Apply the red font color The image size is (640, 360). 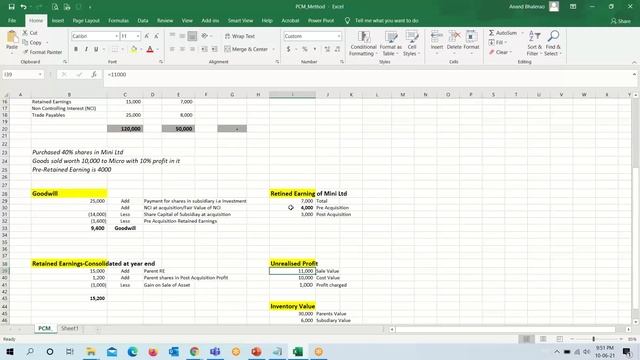[150, 49]
